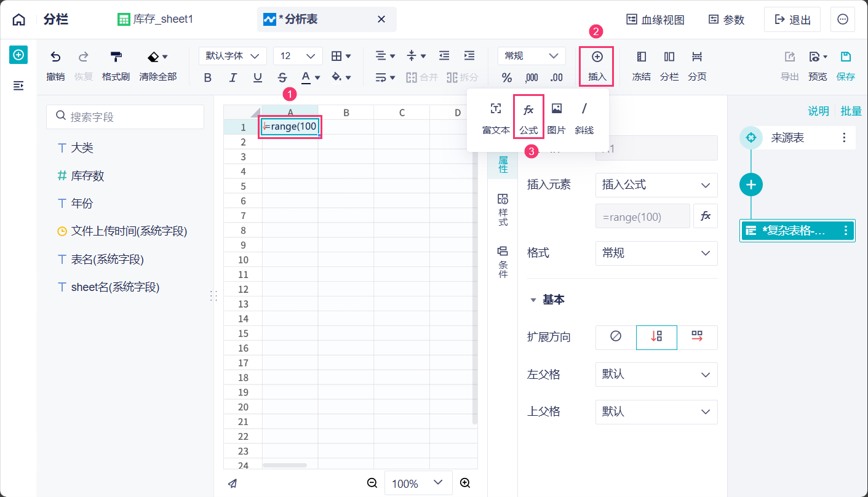Apply thousands separator format
This screenshot has height=497, width=868.
532,78
